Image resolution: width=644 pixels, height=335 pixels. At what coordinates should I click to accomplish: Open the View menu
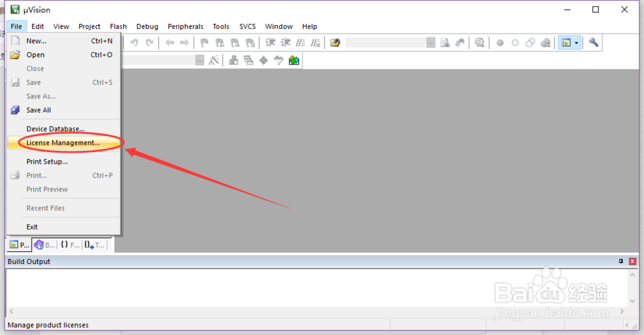point(61,26)
